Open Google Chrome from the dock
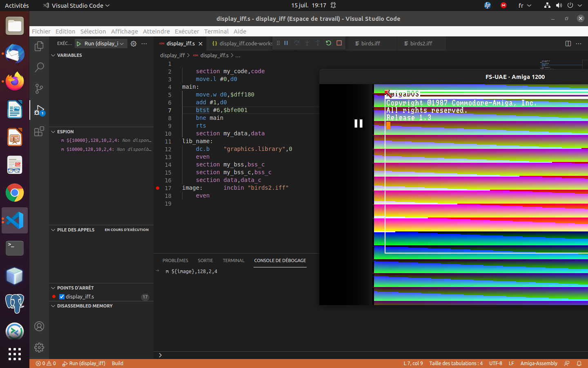The image size is (588, 368). (15, 193)
